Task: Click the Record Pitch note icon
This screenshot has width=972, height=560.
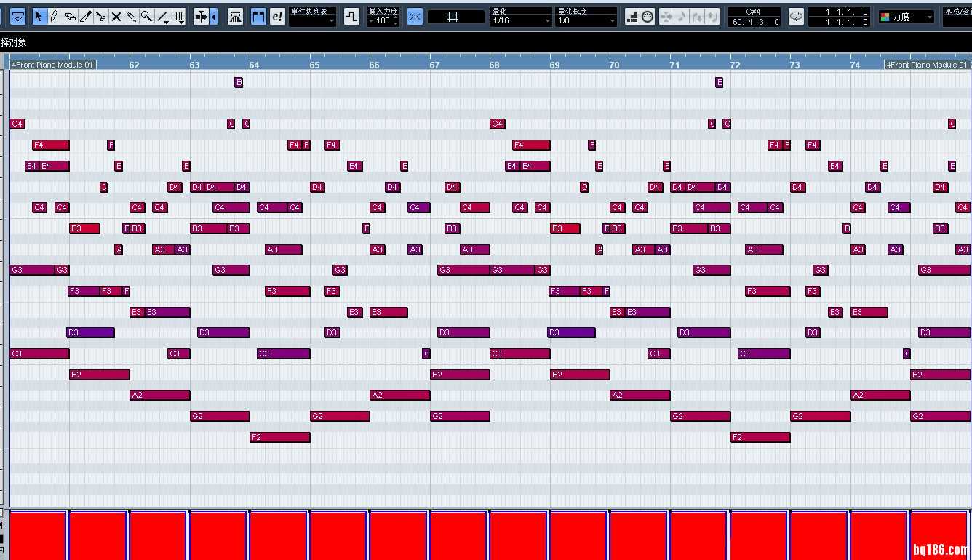Action: point(682,16)
